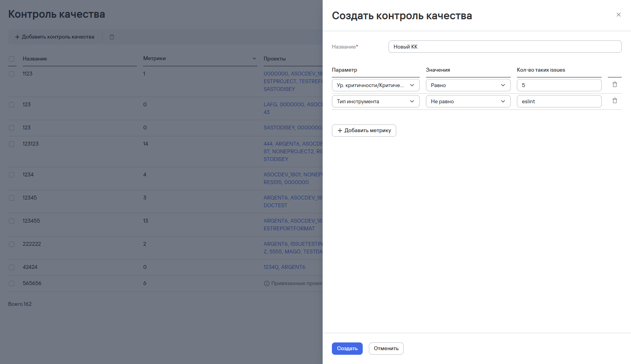This screenshot has width=631, height=364.
Task: Remove the Тип инструмента metric row trash icon
Action: pos(615,101)
